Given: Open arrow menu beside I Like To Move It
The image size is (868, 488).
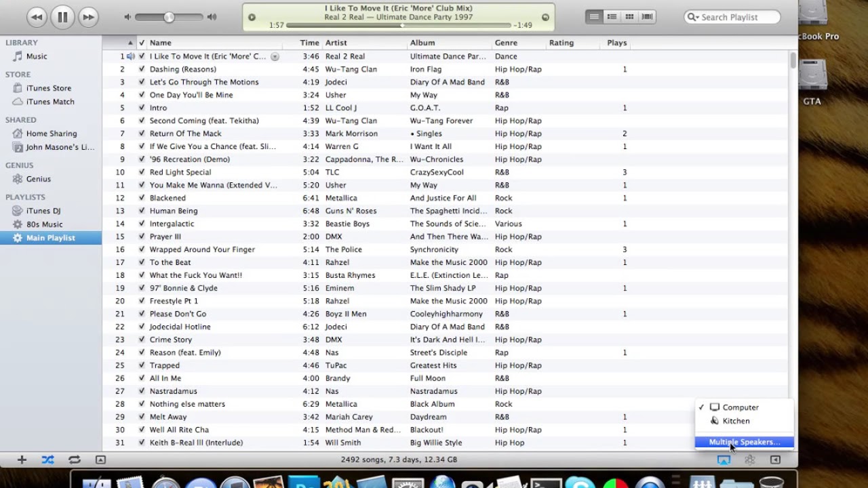Looking at the screenshot, I should click(x=275, y=57).
